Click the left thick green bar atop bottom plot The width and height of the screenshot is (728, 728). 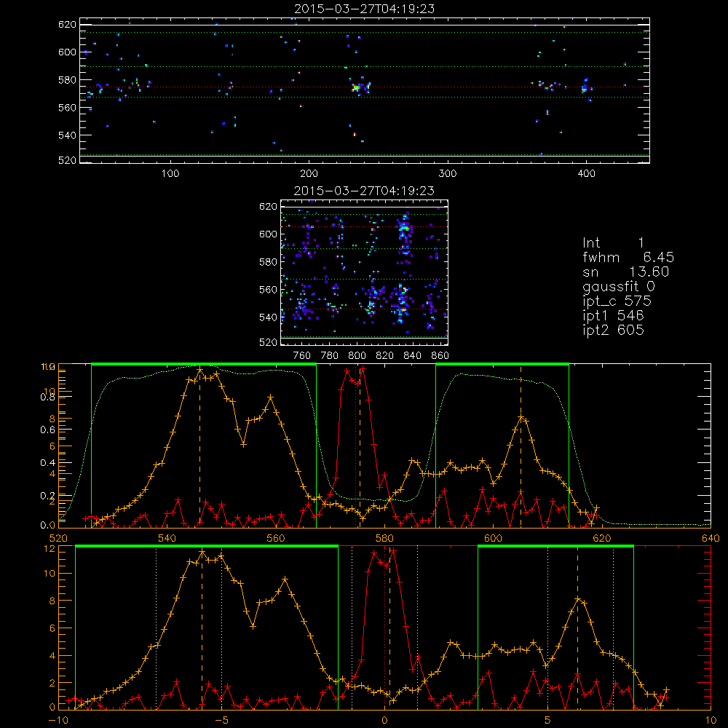(207, 547)
